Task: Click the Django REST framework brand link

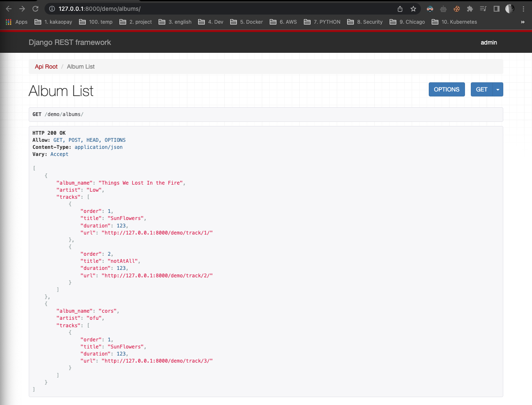Action: pos(70,42)
